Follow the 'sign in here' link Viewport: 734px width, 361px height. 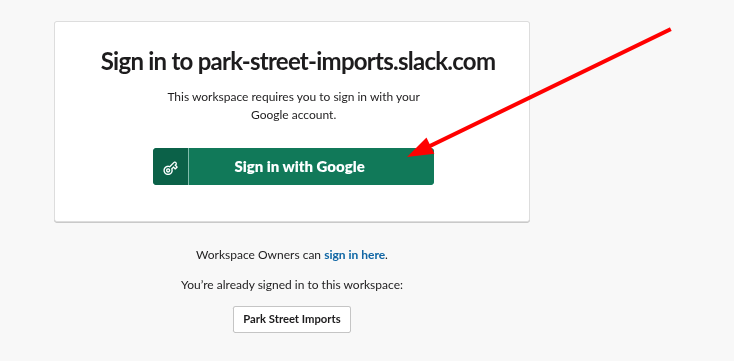coord(354,255)
